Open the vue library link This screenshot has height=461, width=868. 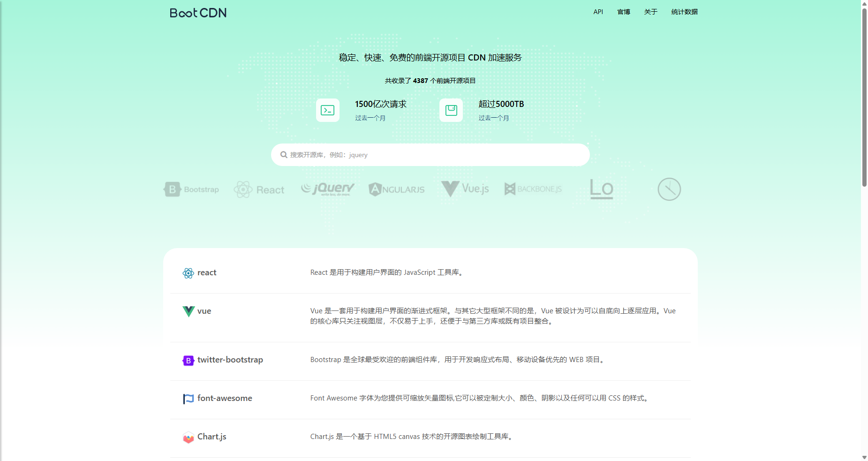coord(204,311)
